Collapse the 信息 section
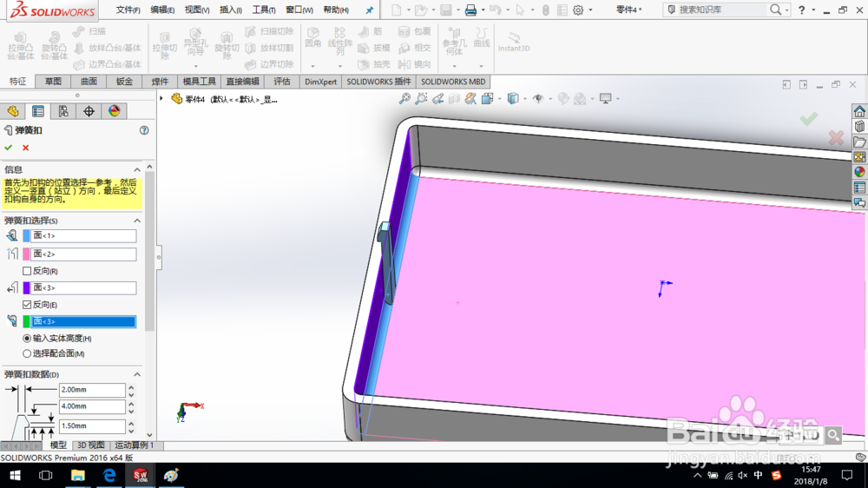868x488 pixels. click(137, 169)
